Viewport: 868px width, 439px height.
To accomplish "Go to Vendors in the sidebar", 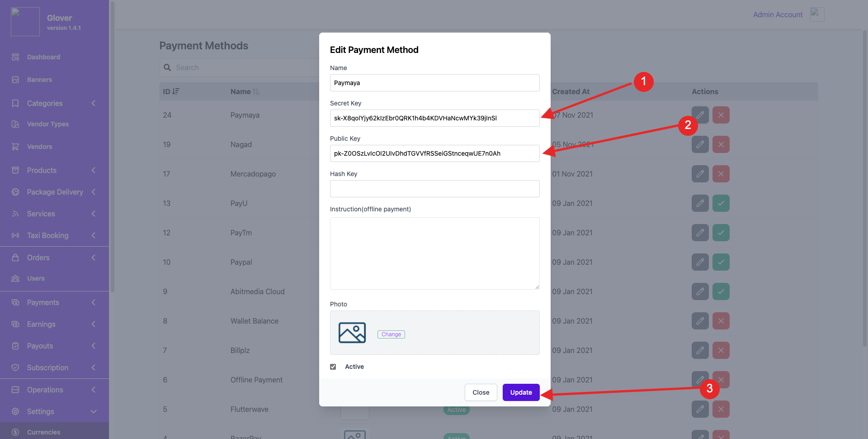I will 39,147.
